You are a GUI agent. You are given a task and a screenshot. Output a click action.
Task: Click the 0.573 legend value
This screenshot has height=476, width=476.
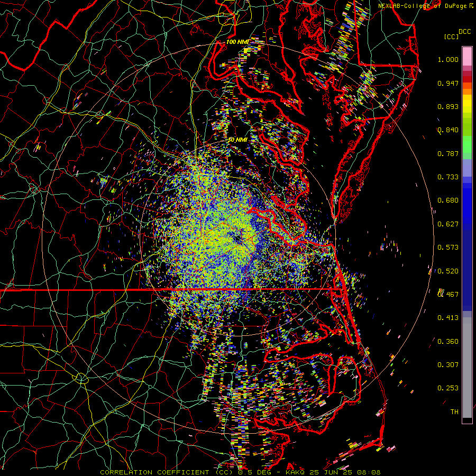[448, 248]
